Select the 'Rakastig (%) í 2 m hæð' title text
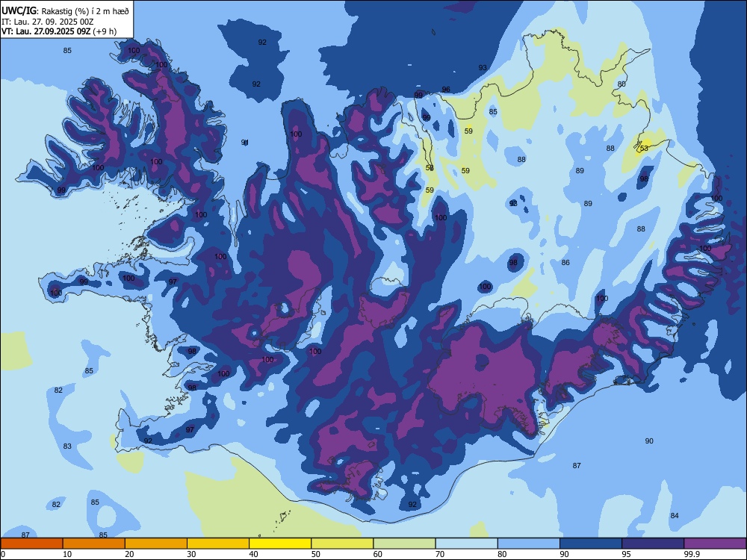 [85, 11]
